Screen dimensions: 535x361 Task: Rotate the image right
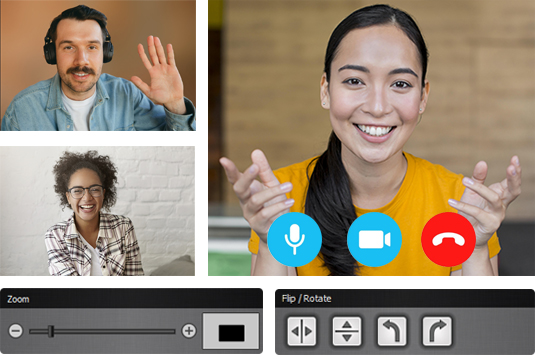tap(437, 331)
